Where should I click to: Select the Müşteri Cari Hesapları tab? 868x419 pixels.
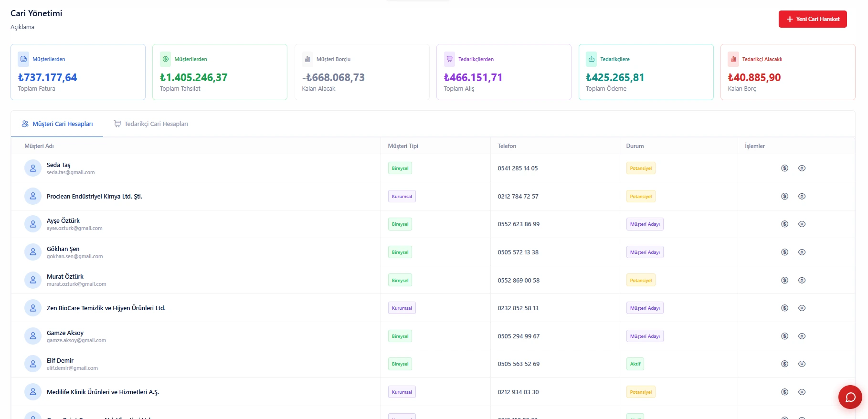pos(57,124)
